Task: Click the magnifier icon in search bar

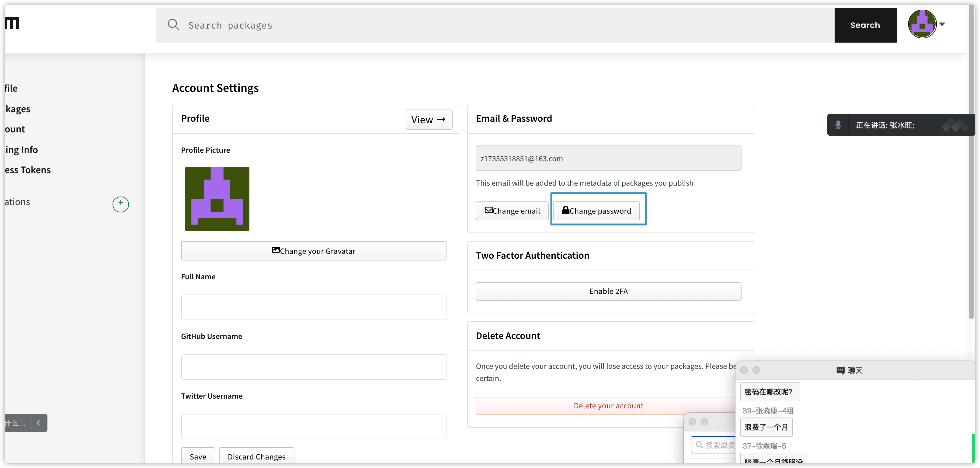Action: tap(173, 25)
